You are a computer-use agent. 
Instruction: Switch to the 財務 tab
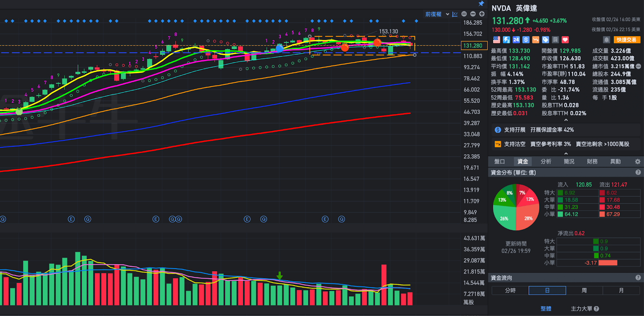point(592,162)
